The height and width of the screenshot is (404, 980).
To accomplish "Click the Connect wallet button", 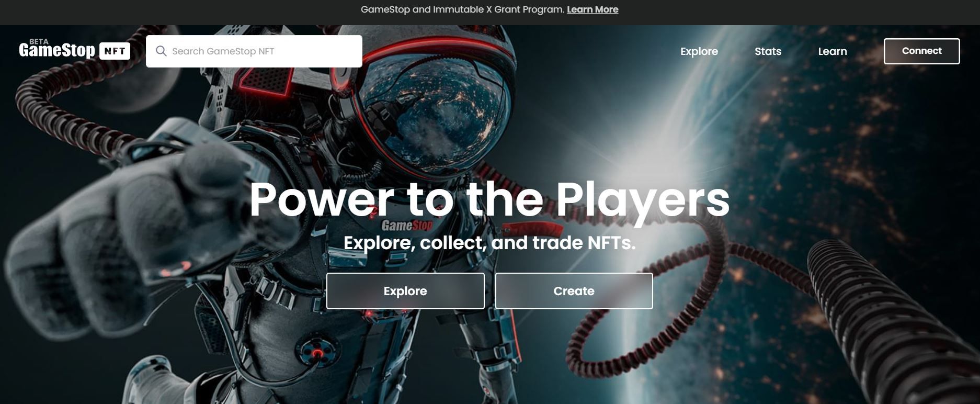I will pos(921,51).
